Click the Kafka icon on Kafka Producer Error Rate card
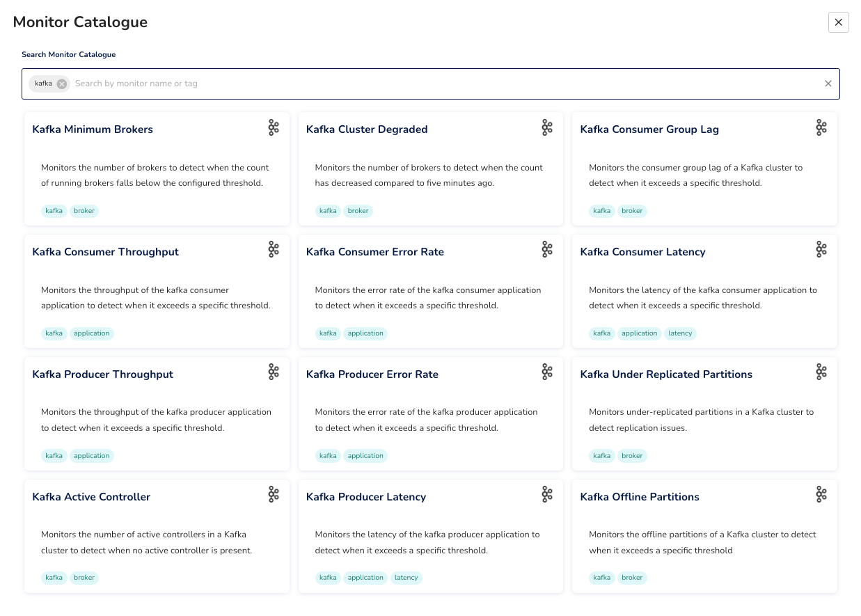861x616 pixels. click(547, 372)
